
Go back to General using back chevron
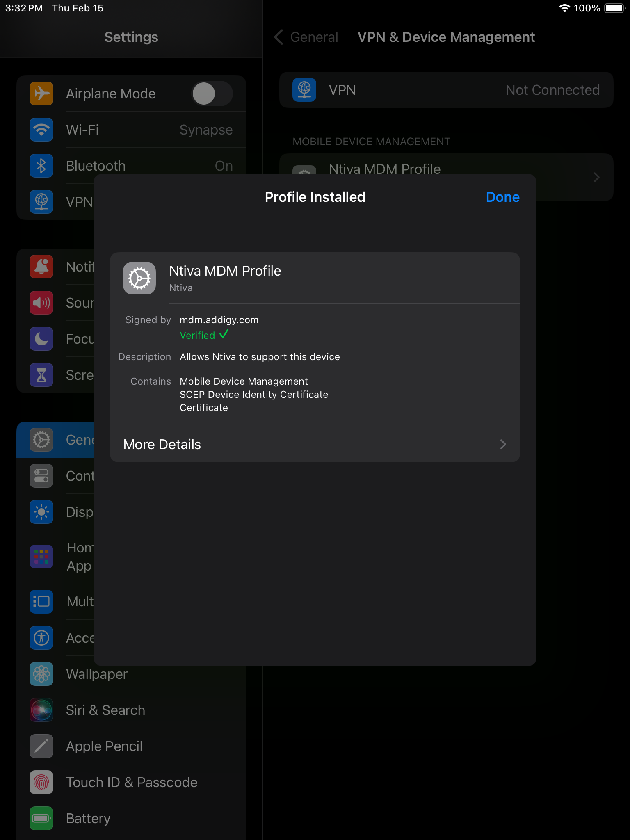point(279,37)
